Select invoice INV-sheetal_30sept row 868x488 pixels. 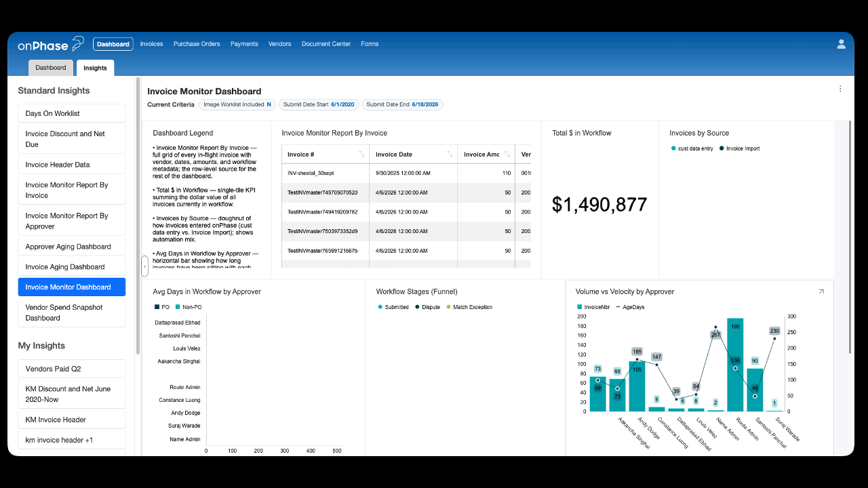(406, 174)
